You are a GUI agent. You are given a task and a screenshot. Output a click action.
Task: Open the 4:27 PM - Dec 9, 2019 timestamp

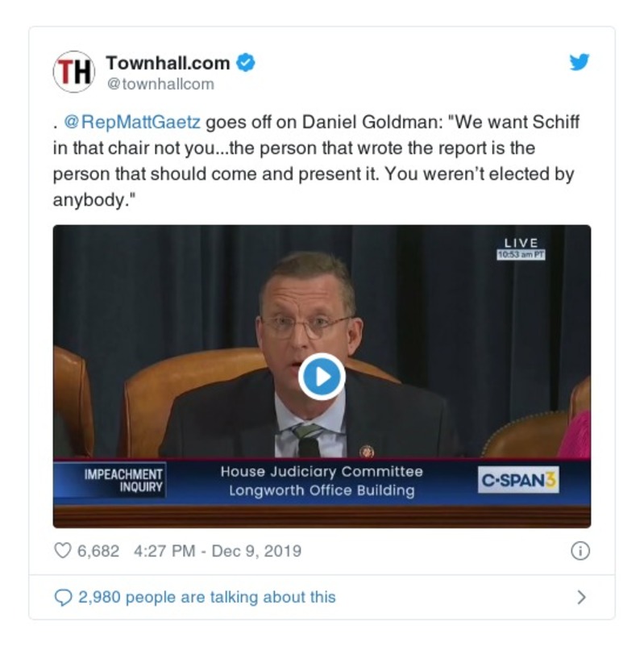tap(218, 551)
